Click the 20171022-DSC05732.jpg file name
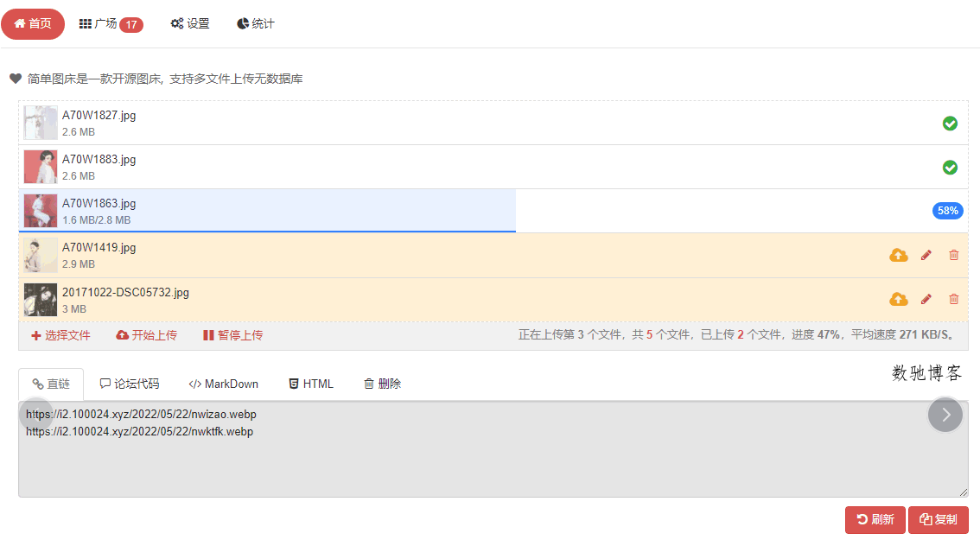The width and height of the screenshot is (980, 546). click(x=125, y=292)
